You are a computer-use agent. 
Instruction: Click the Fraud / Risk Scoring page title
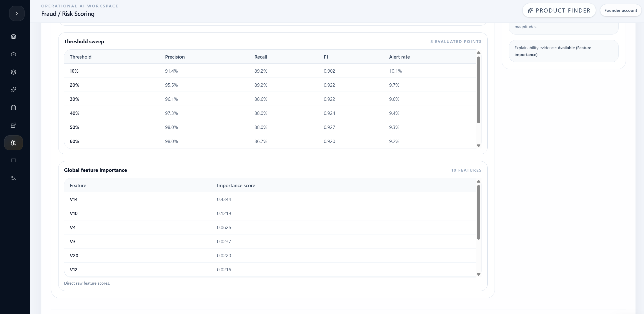coord(68,14)
